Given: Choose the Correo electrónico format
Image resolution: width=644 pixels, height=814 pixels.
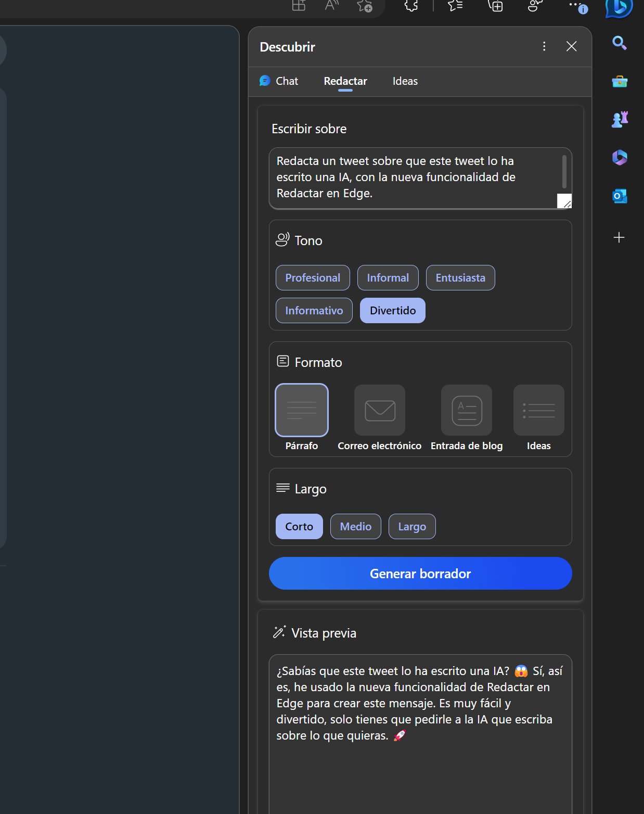Looking at the screenshot, I should coord(380,410).
